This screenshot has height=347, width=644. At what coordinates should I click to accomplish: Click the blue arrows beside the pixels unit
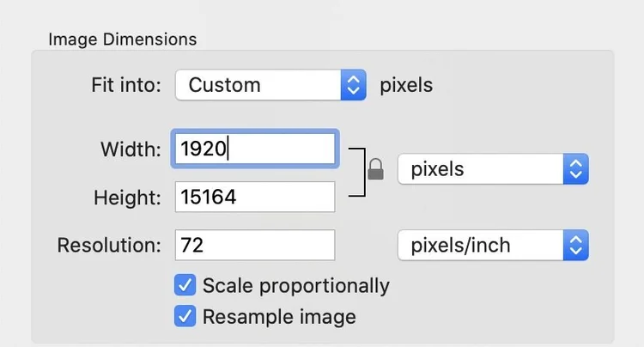coord(575,169)
